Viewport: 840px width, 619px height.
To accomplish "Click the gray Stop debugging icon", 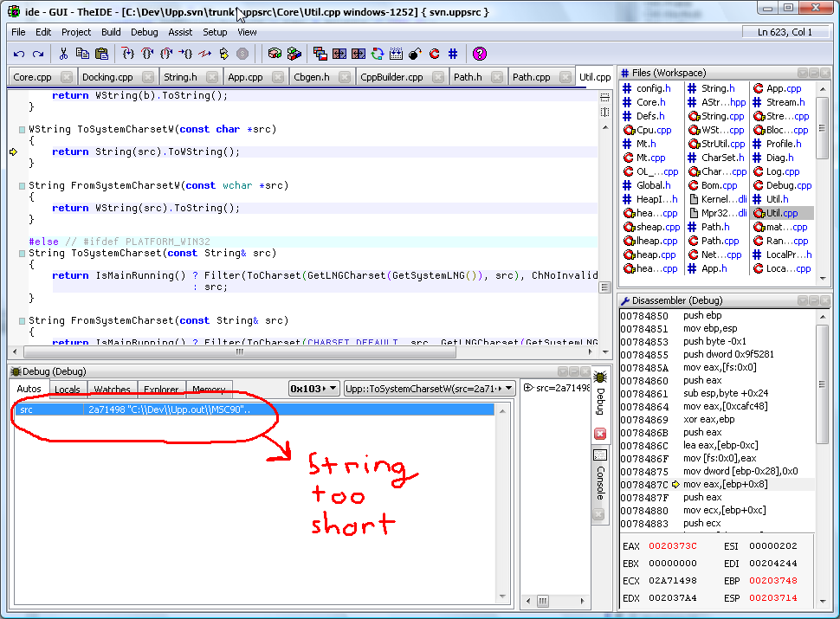I will click(x=242, y=54).
